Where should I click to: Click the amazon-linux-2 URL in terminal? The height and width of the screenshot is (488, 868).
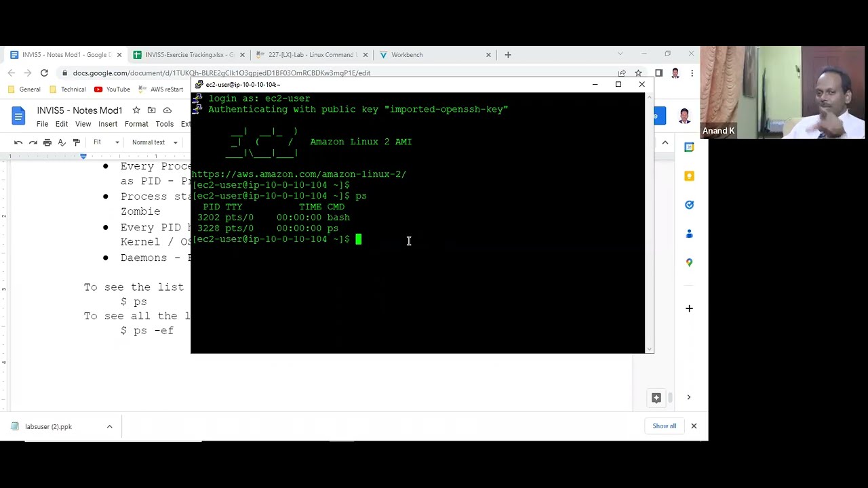point(299,174)
